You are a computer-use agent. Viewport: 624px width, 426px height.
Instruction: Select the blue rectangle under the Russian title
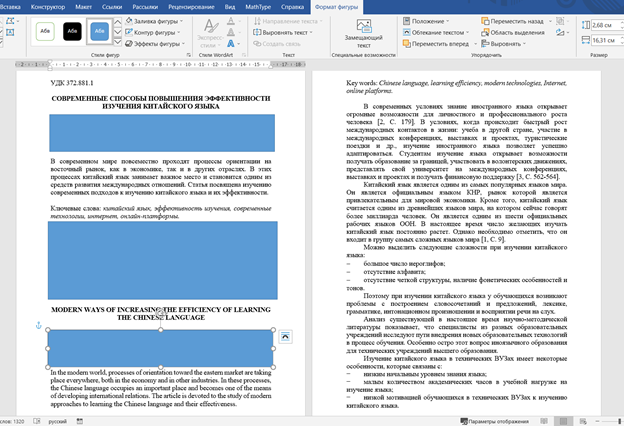tap(162, 133)
